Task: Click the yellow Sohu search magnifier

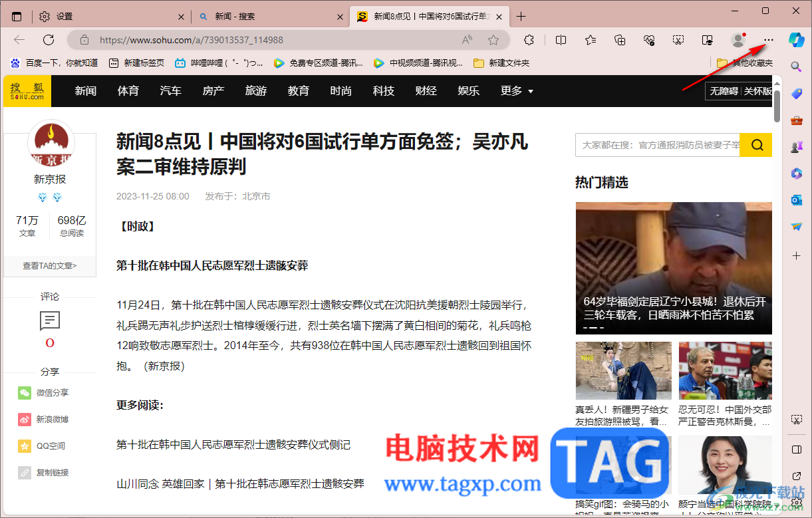Action: 756,144
